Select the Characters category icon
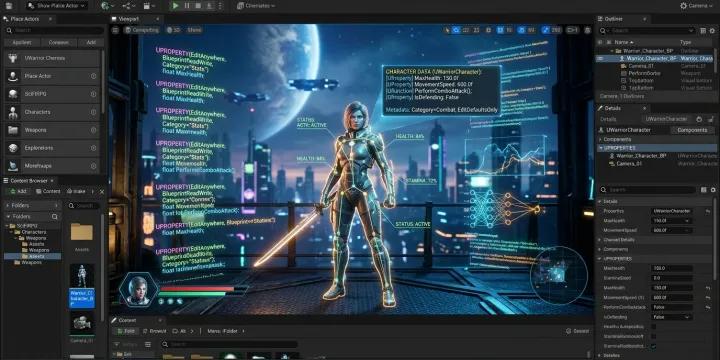Screen dimensions: 720x360 click(x=13, y=112)
